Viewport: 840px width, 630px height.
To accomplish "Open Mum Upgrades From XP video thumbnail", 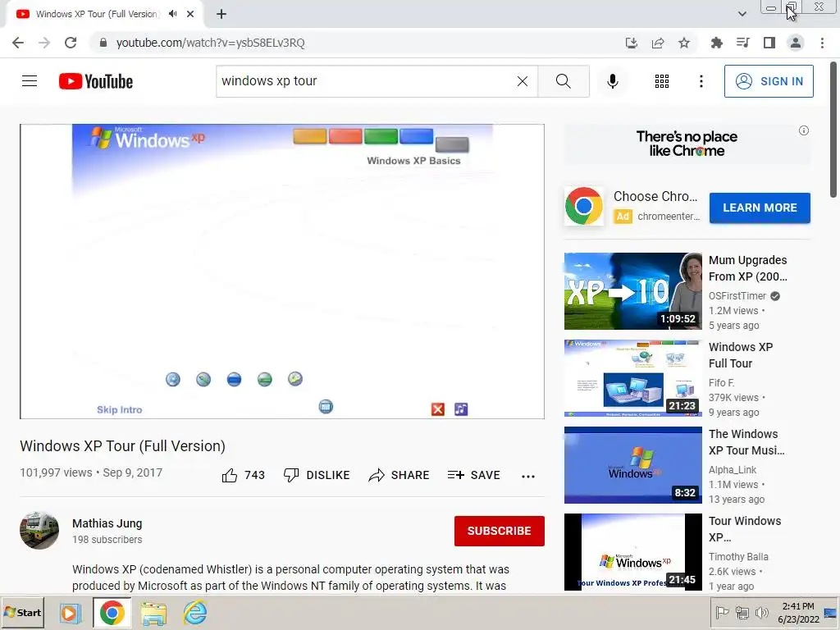I will 632,291.
